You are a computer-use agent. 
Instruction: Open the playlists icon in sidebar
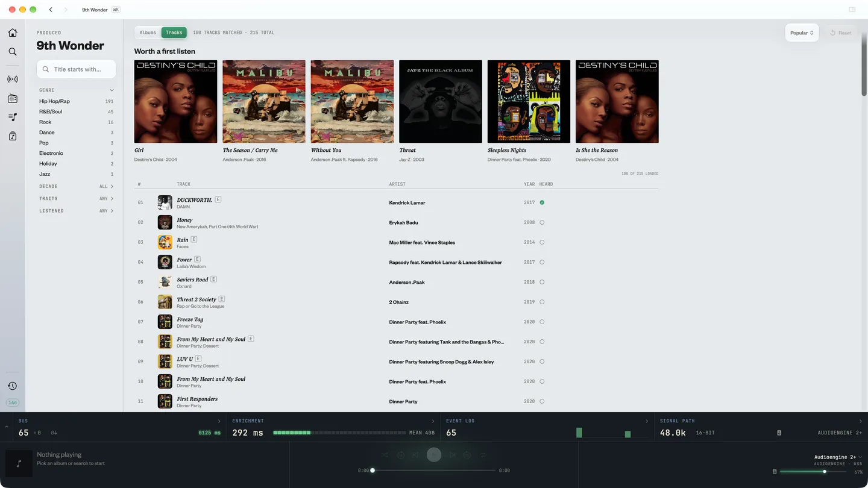(13, 117)
